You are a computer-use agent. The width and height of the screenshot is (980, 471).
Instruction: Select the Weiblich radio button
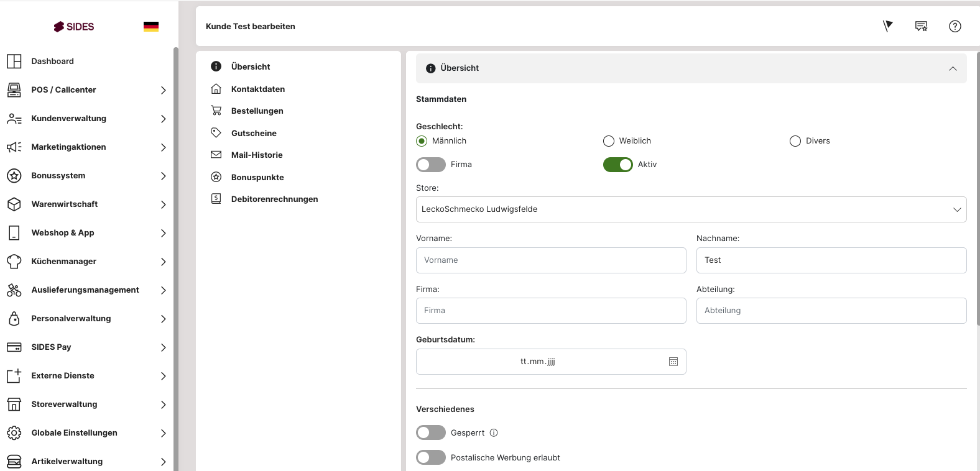[609, 141]
